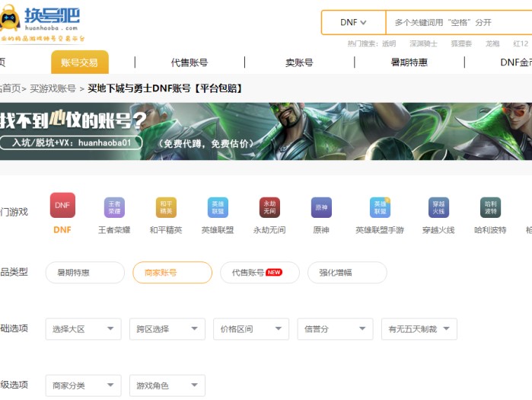Screen dimensions: 532x400
Task: Expand the 商家分类 dropdown
Action: [83, 386]
